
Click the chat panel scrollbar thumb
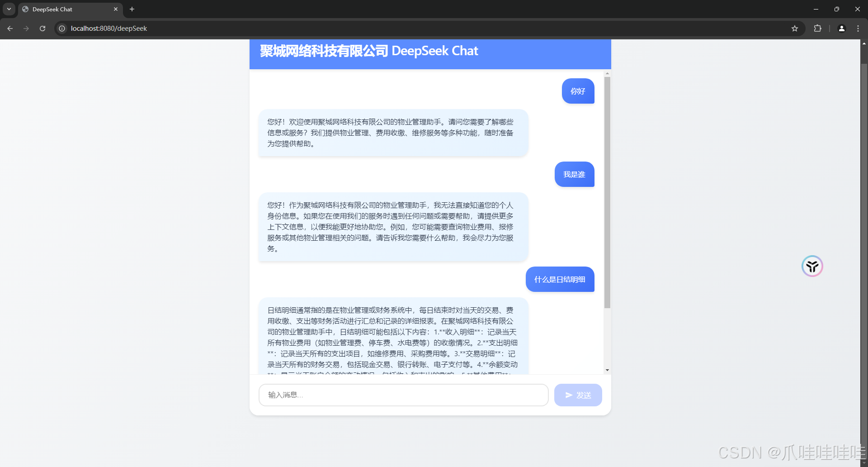pyautogui.click(x=607, y=192)
